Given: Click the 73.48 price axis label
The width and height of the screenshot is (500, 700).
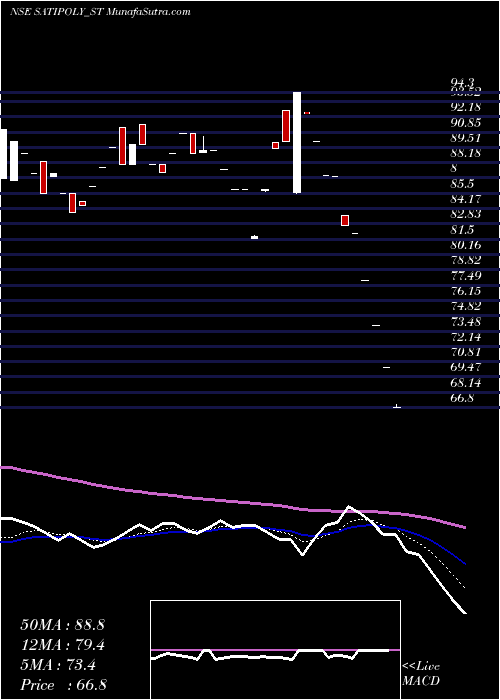Looking at the screenshot, I should pyautogui.click(x=466, y=321).
